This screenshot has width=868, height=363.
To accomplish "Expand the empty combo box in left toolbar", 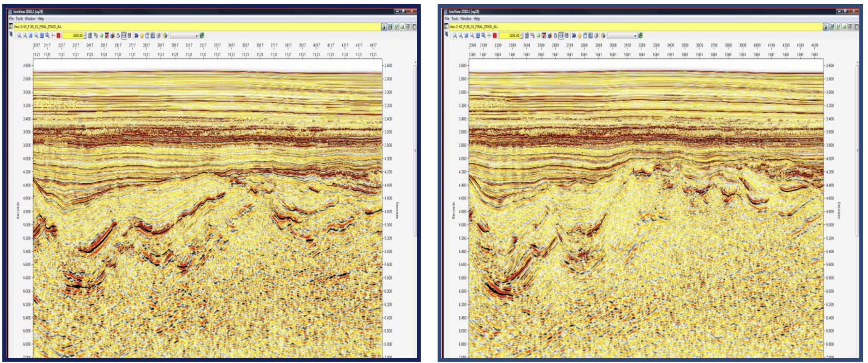I will 197,36.
